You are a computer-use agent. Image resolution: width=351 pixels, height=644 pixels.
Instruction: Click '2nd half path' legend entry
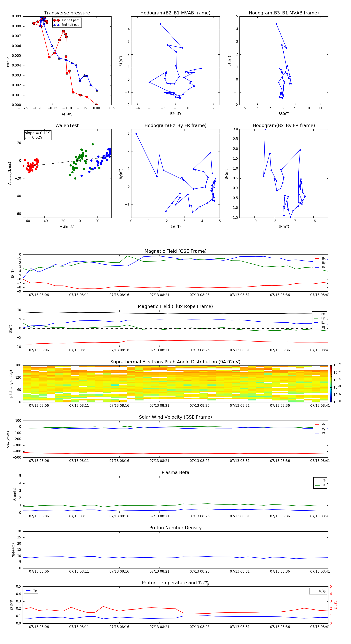(x=67, y=25)
